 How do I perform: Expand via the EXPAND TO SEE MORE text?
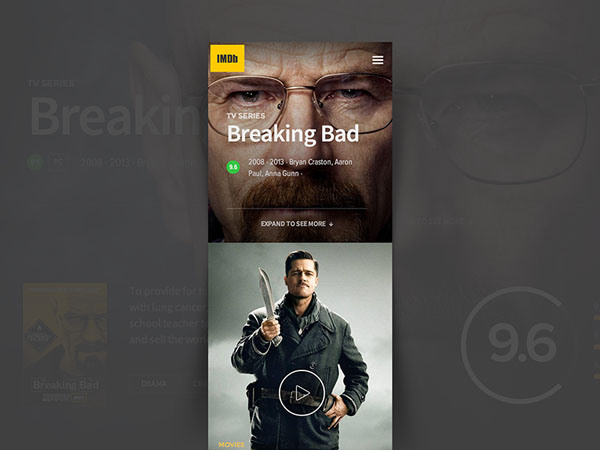click(293, 224)
